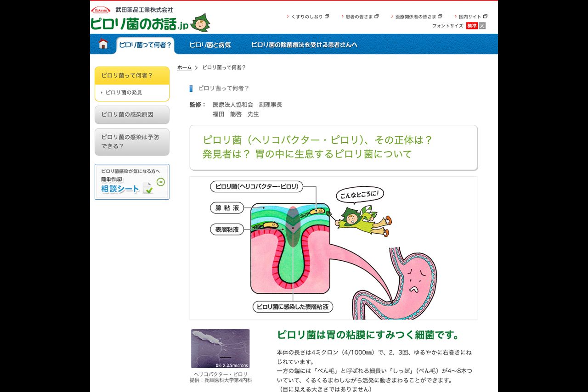This screenshot has width=588, height=392.
Task: Click external-link icon next to 医療関係者の皆さま
Action: point(440,17)
